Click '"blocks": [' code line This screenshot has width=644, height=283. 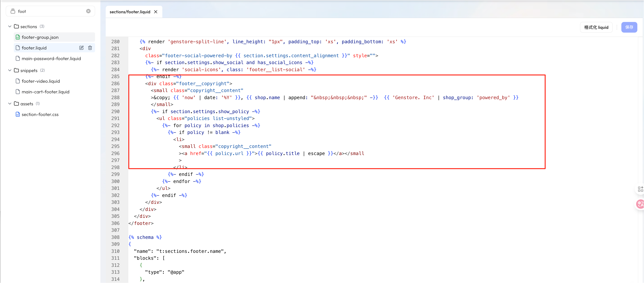(x=149, y=258)
